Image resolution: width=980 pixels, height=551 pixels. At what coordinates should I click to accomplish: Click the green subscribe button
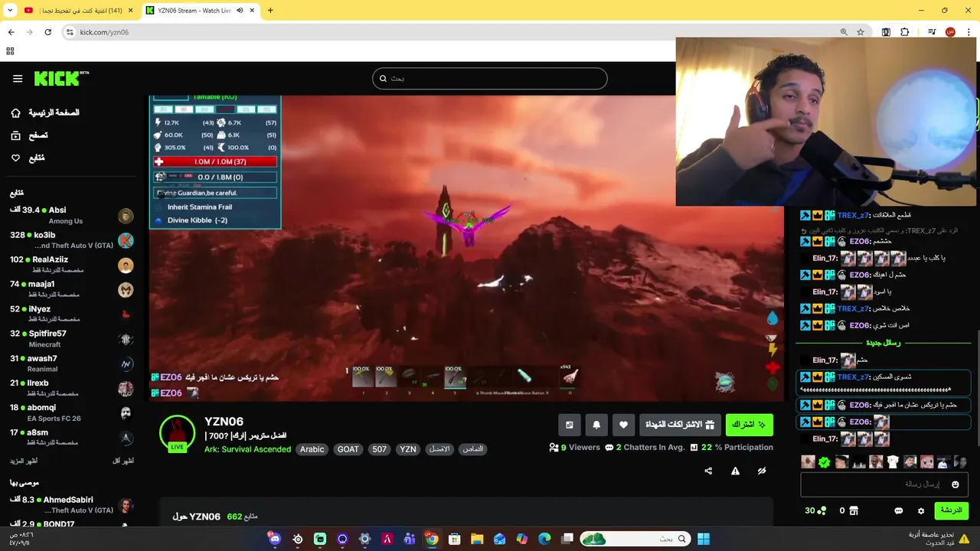(x=749, y=424)
